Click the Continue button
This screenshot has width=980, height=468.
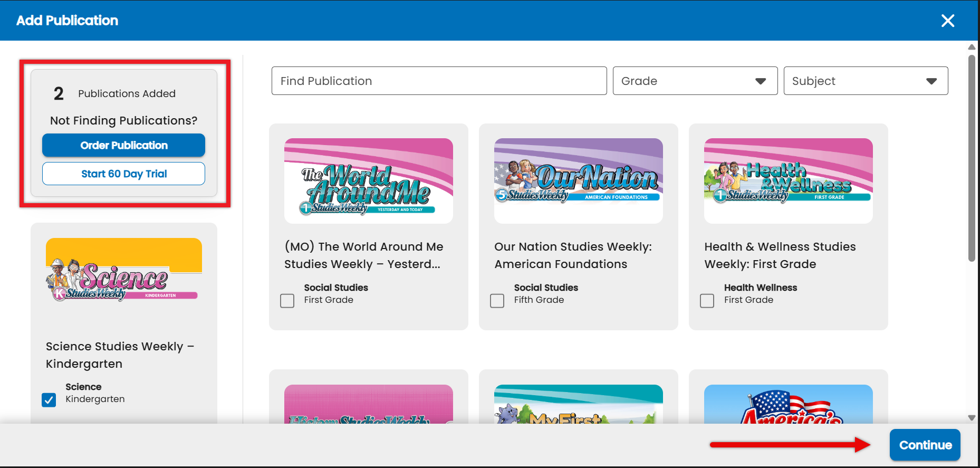coord(925,445)
